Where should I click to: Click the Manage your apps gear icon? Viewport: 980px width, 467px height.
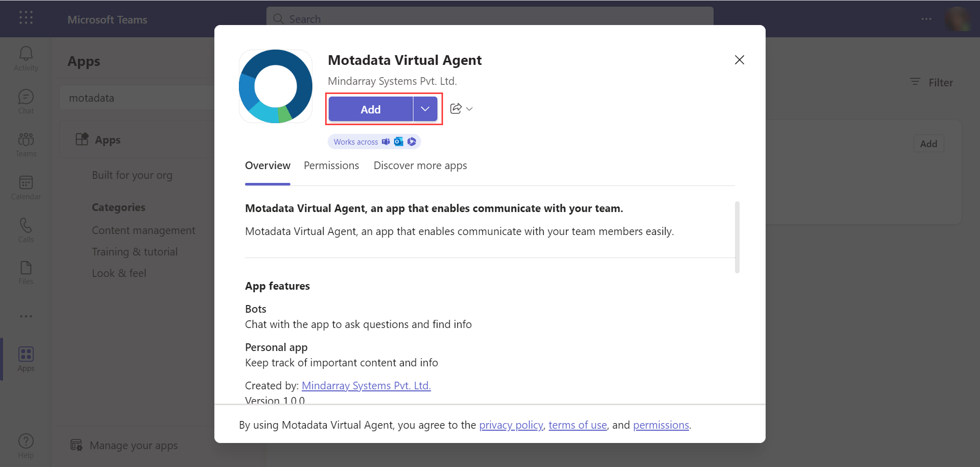pyautogui.click(x=76, y=445)
